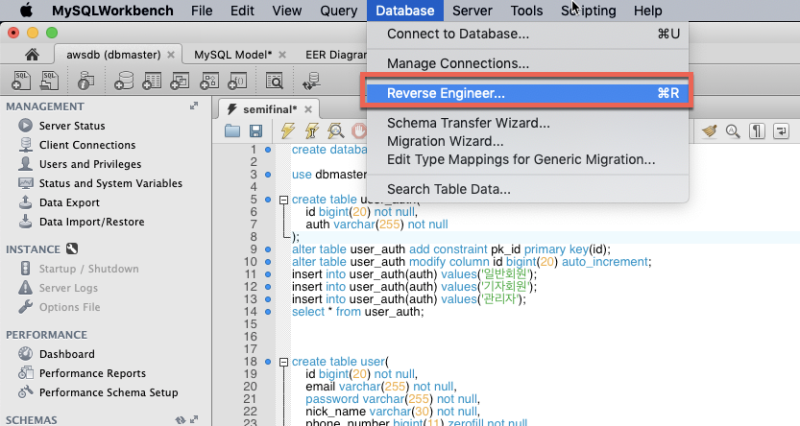Execute statement under cursor icon

[x=312, y=131]
